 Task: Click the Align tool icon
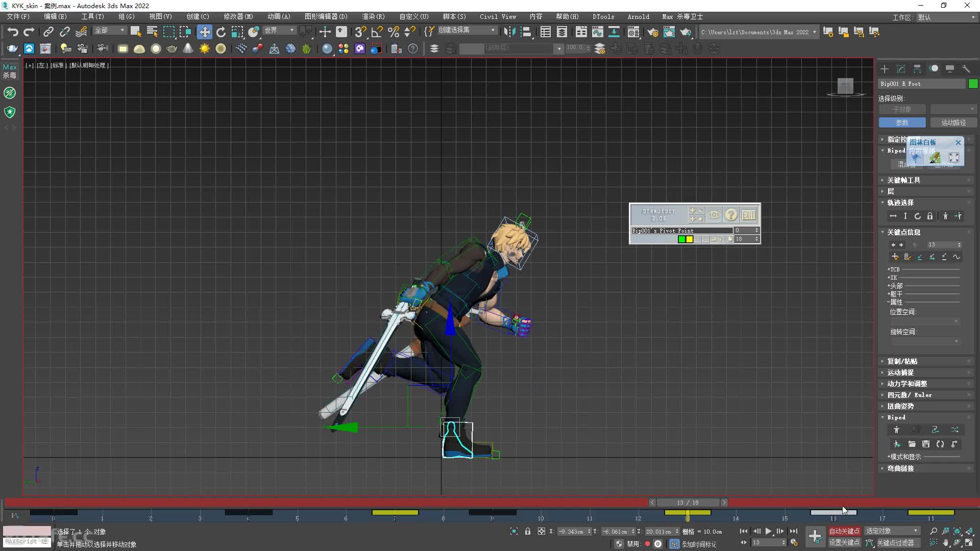(x=526, y=32)
